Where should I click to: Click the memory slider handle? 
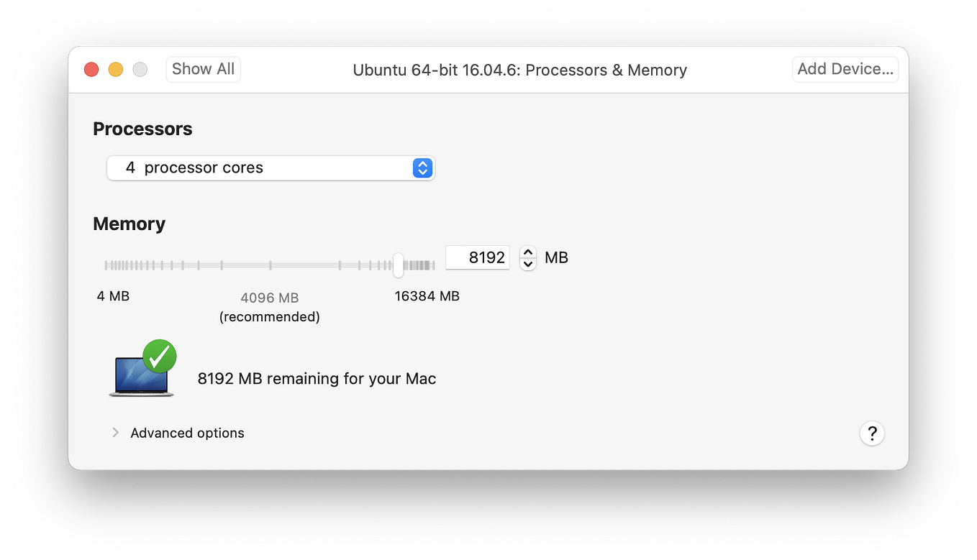pyautogui.click(x=397, y=265)
